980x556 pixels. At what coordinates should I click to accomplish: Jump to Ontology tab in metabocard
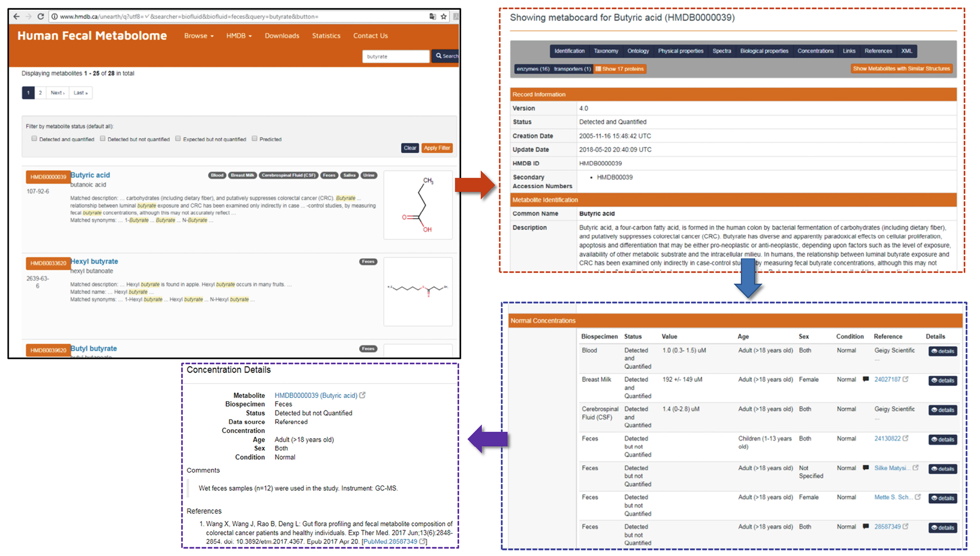pyautogui.click(x=638, y=51)
